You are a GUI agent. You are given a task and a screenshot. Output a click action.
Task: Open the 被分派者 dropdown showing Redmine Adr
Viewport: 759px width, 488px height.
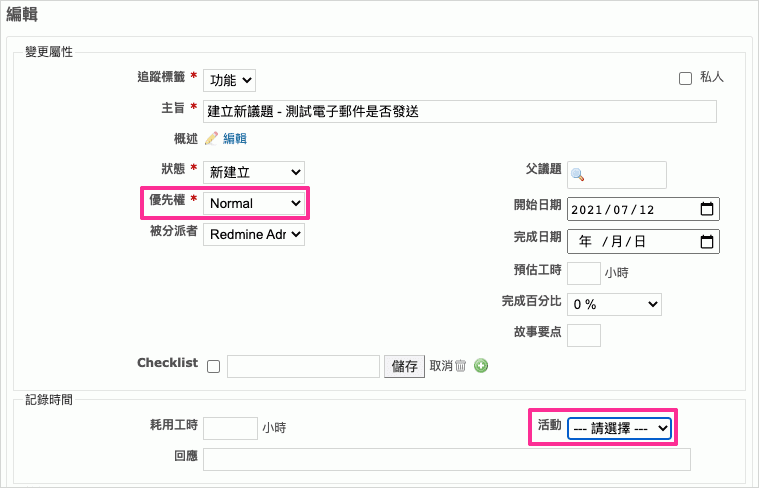pyautogui.click(x=254, y=234)
